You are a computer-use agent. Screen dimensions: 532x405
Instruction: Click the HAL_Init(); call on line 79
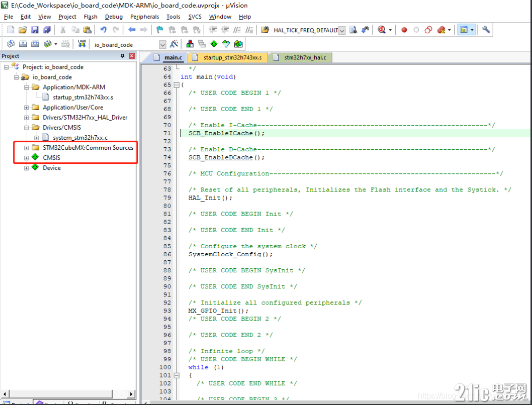210,197
